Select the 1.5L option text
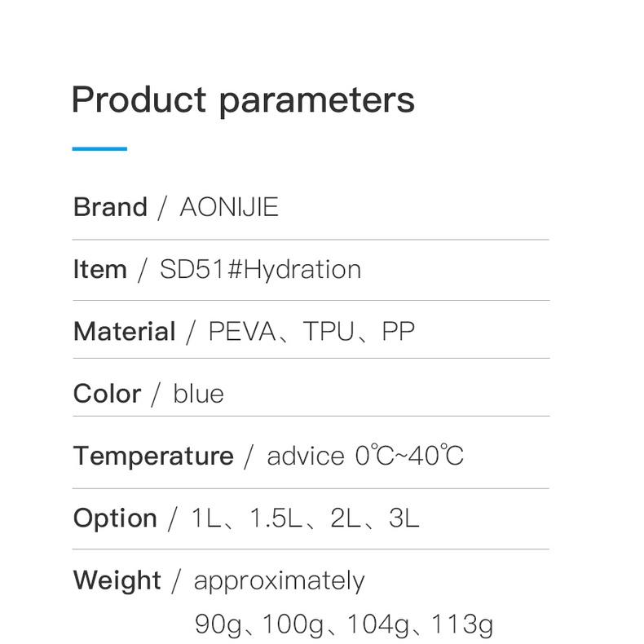This screenshot has height=644, width=644. (x=276, y=518)
